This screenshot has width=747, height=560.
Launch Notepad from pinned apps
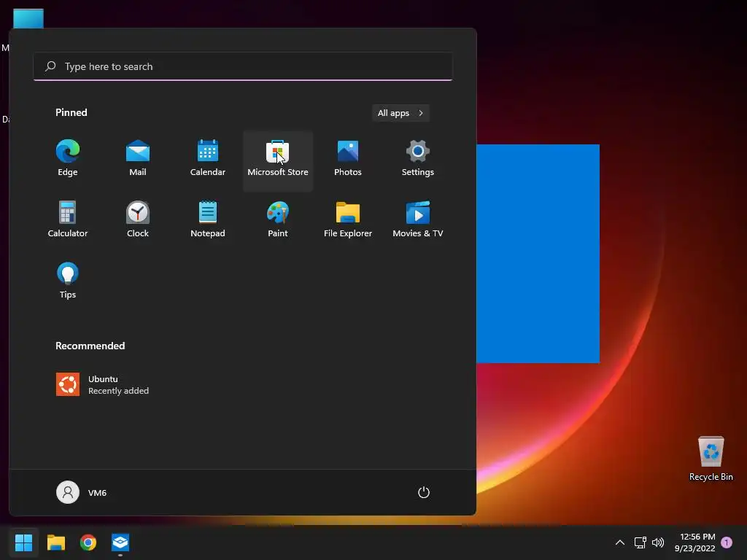click(x=208, y=220)
